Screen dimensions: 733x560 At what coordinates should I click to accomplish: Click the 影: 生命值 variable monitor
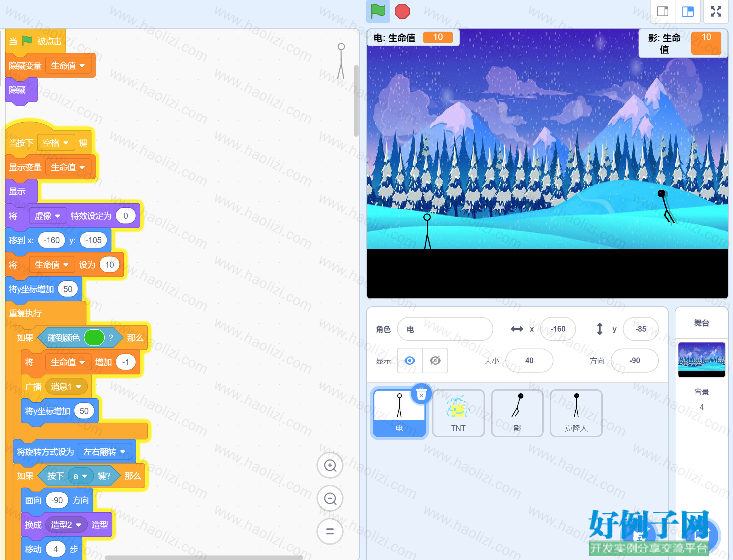coord(684,44)
